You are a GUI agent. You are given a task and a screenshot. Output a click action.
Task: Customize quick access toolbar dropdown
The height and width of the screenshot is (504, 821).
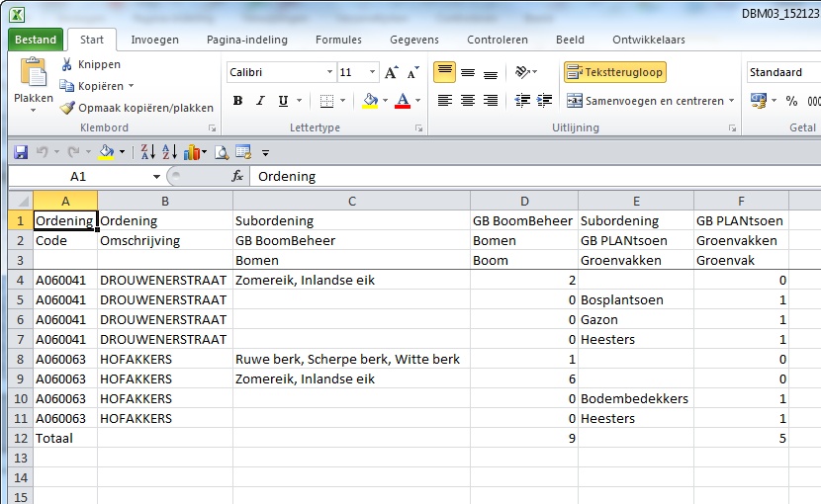click(265, 153)
